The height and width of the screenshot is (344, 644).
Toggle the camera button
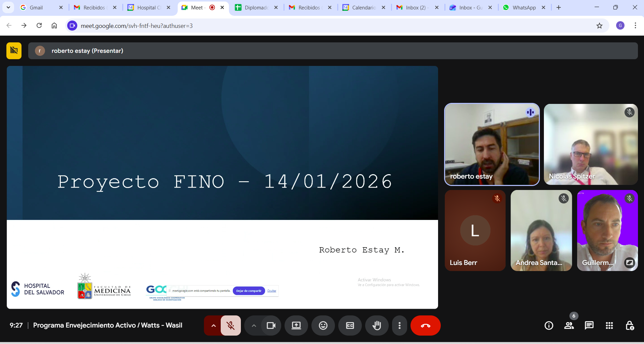click(x=271, y=326)
